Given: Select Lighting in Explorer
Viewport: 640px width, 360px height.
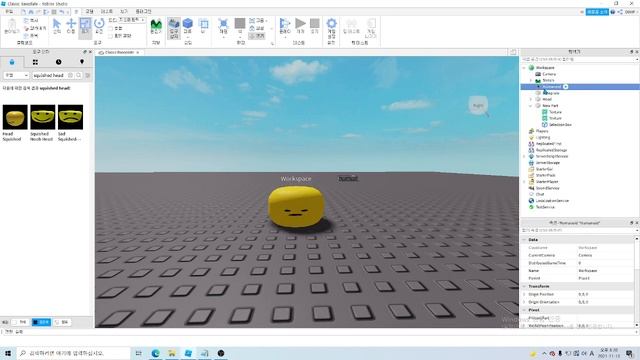Looking at the screenshot, I should pos(540,137).
